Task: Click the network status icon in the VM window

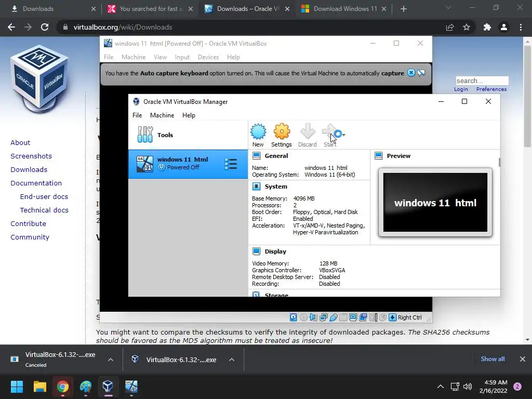Action: click(323, 317)
